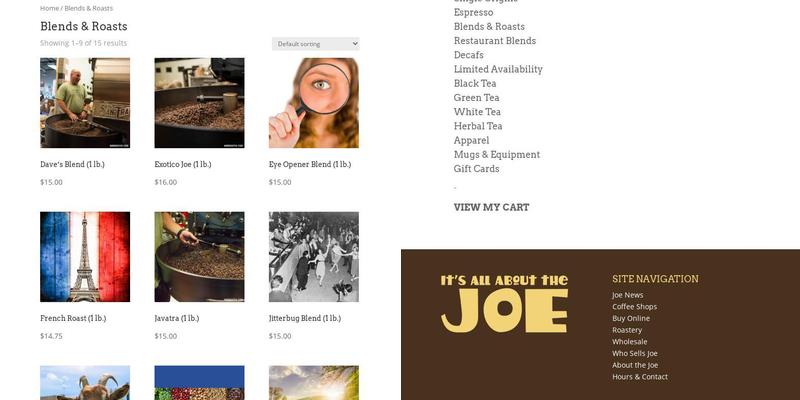This screenshot has width=800, height=400.
Task: Open Buy Online in footer navigation
Action: [631, 318]
